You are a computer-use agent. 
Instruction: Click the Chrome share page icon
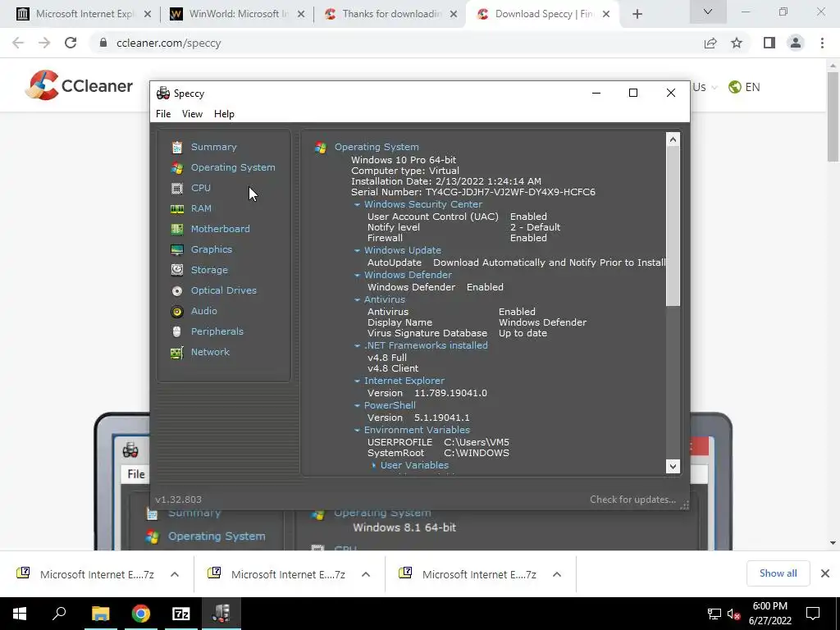tap(710, 43)
